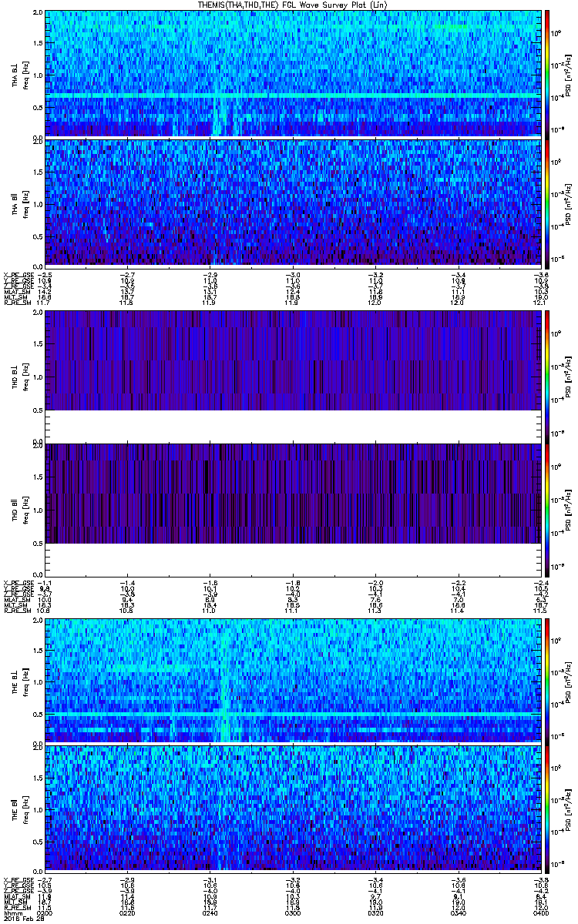The width and height of the screenshot is (578, 924).
Task: Click the 'hhmm' time format label
Action: (x=12, y=912)
